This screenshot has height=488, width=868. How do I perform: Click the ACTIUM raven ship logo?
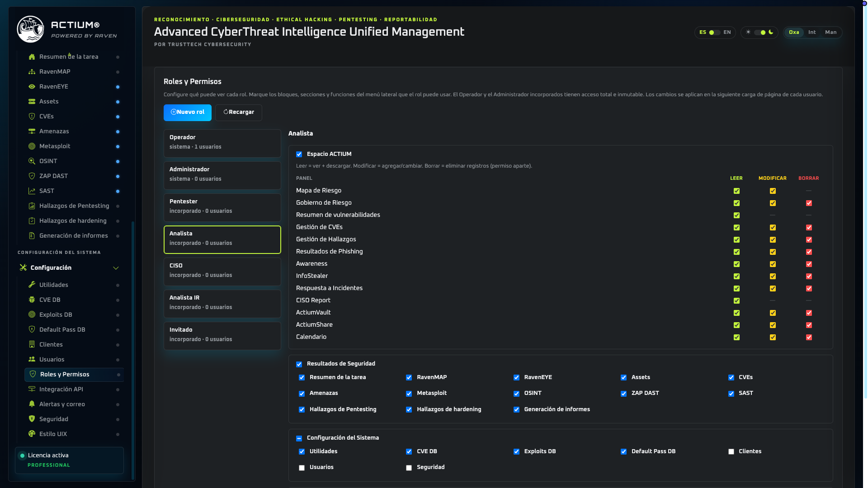30,29
